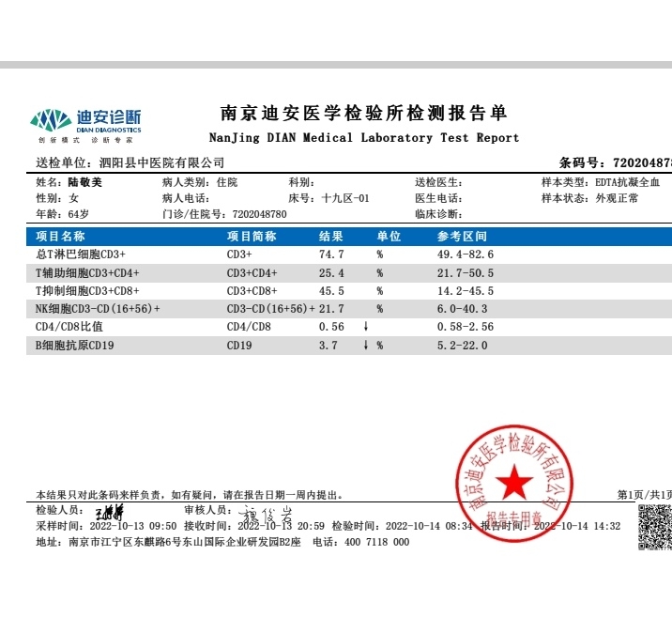
Task: Click the 单位 column header
Action: click(x=389, y=237)
